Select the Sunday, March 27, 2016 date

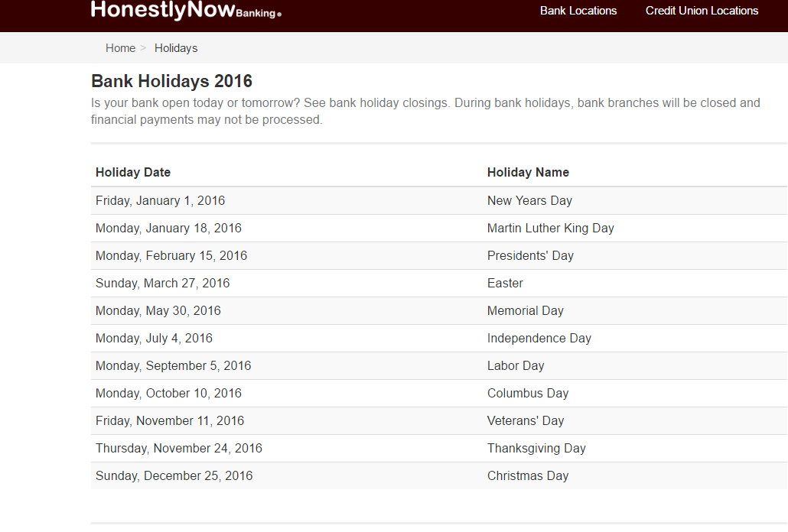tap(162, 283)
